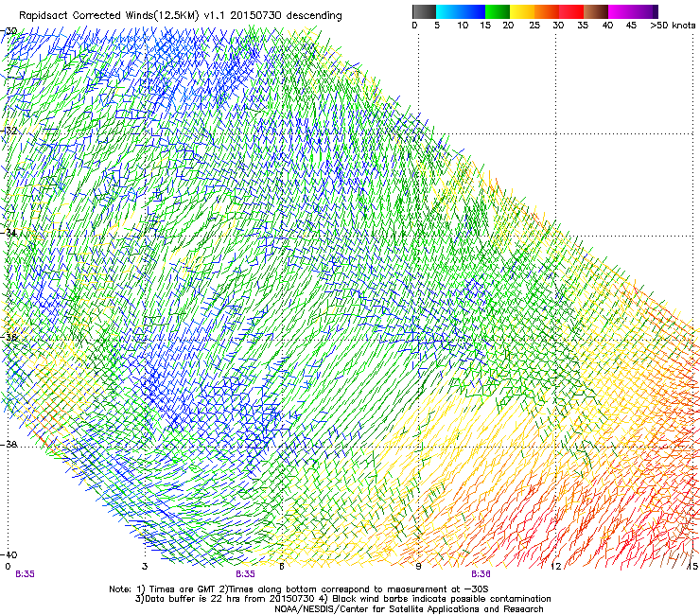Viewport: 700px width, 615px height.
Task: Click the '-36' latitude axis label
Action: tap(9, 337)
